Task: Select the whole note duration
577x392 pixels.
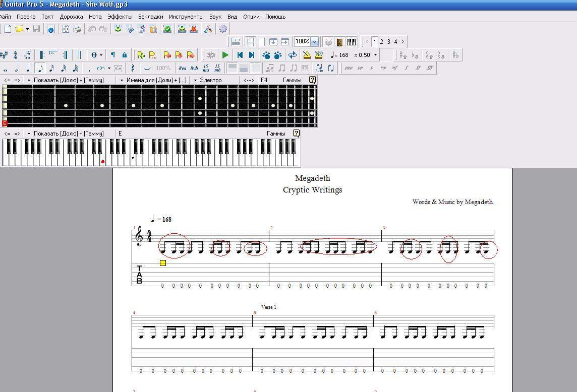Action: tap(5, 69)
